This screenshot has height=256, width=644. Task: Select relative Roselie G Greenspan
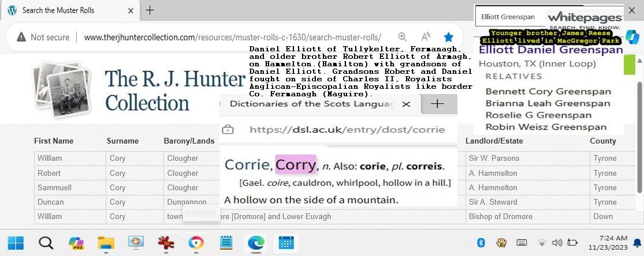[538, 115]
